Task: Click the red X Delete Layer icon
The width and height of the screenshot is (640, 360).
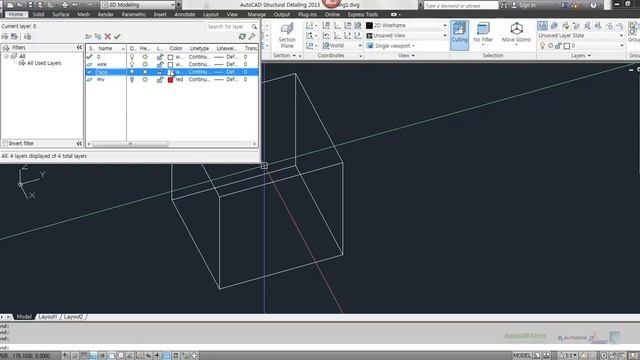Action: tap(107, 37)
